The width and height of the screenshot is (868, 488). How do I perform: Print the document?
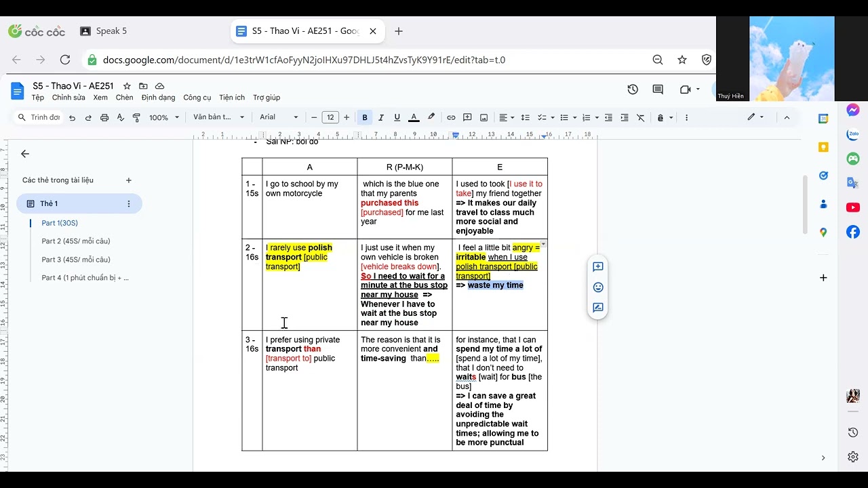(x=104, y=117)
